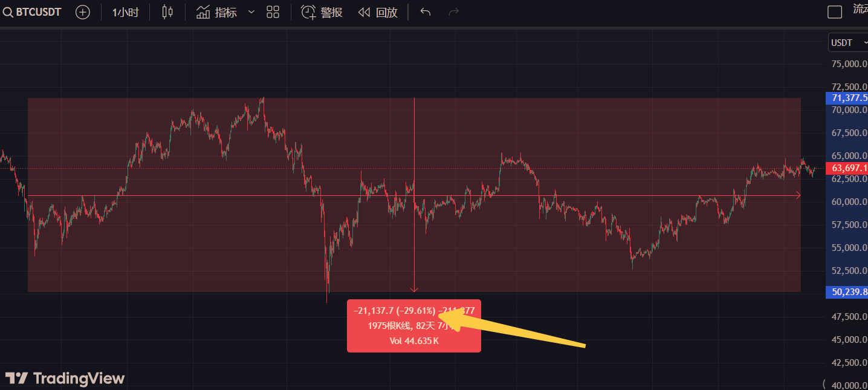Tick the checkbox in top right corner
The image size is (868, 390).
pyautogui.click(x=835, y=12)
